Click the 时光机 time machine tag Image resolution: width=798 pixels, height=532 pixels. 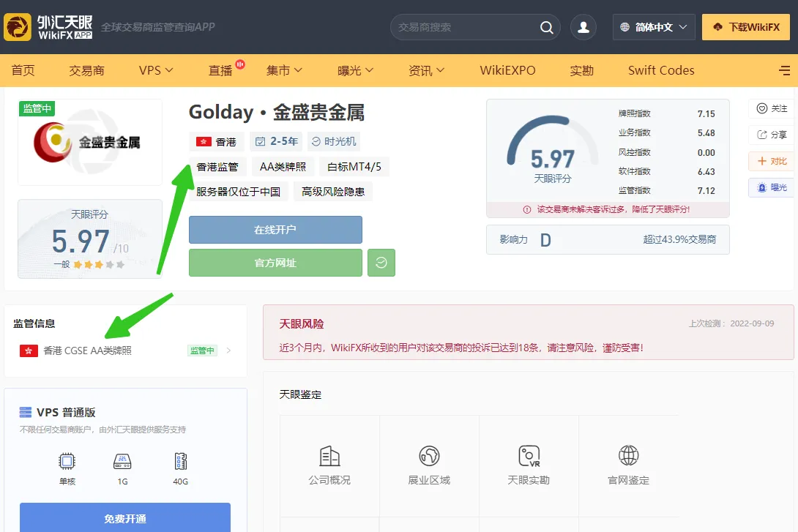tap(334, 141)
